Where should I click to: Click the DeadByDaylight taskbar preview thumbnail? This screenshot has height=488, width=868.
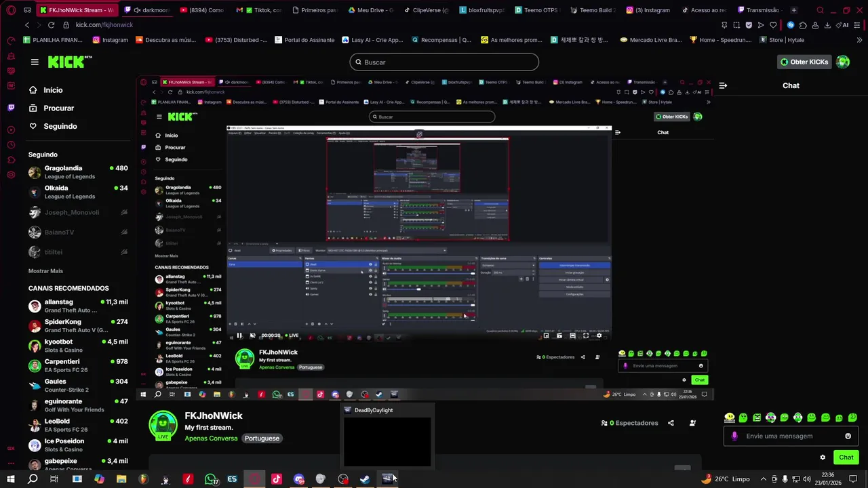coord(387,441)
